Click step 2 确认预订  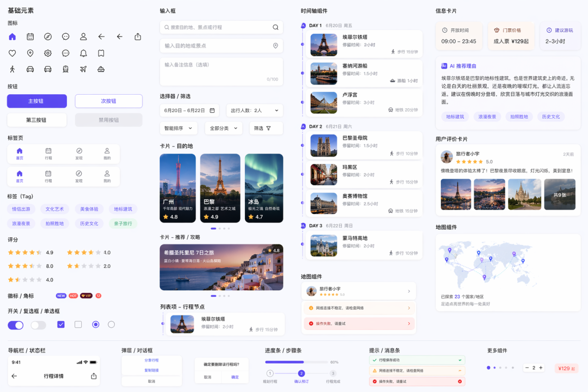coord(302,373)
